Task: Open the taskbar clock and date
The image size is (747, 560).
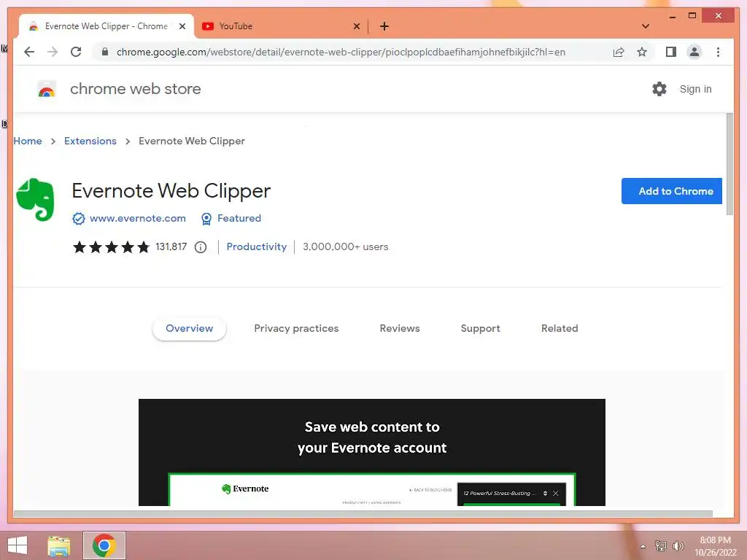Action: tap(715, 546)
